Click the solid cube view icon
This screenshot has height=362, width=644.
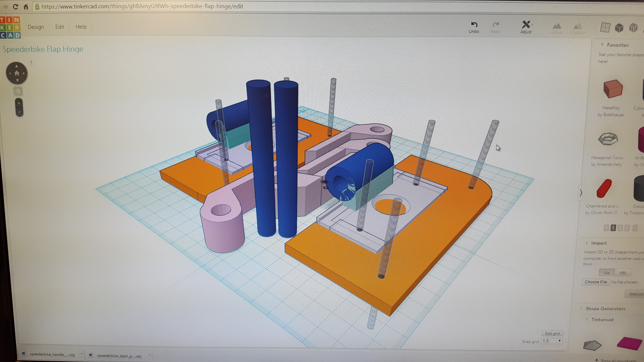pyautogui.click(x=619, y=28)
